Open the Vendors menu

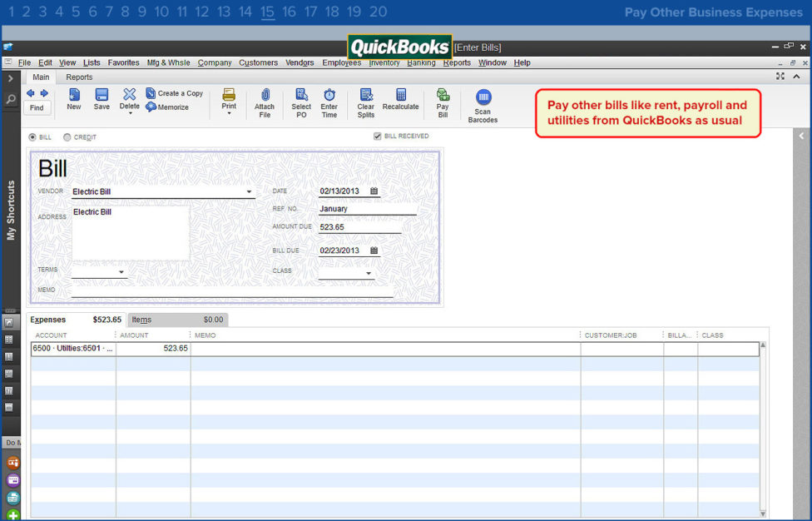pyautogui.click(x=300, y=62)
